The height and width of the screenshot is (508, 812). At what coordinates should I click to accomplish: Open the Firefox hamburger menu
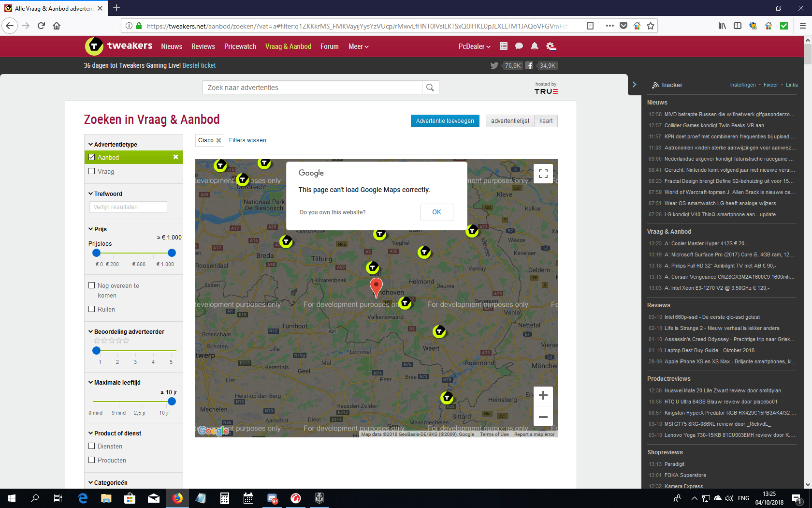803,26
